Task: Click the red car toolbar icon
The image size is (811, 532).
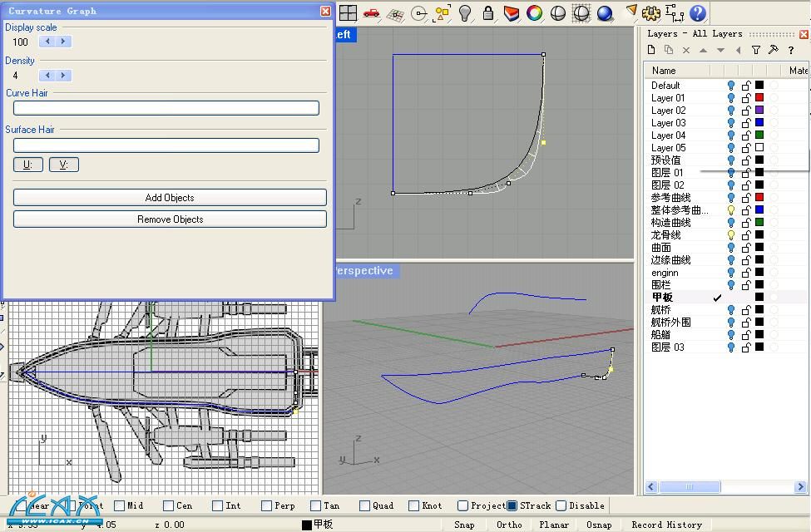Action: pos(371,12)
